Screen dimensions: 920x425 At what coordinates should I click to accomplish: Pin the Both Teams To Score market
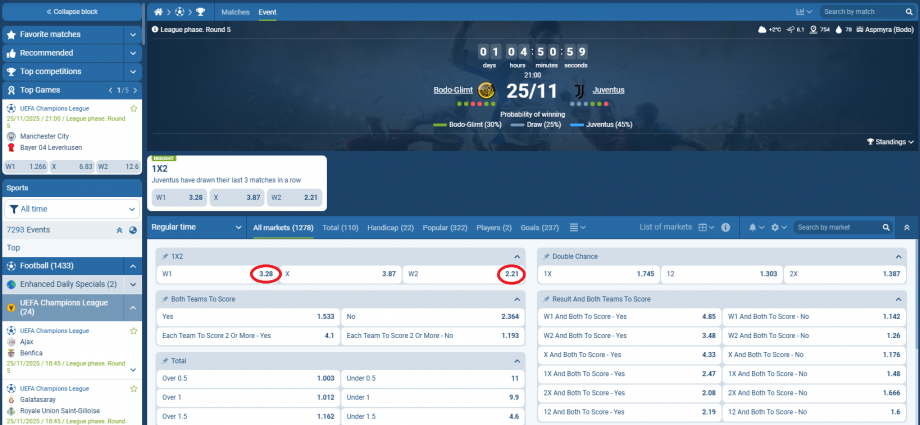click(165, 299)
